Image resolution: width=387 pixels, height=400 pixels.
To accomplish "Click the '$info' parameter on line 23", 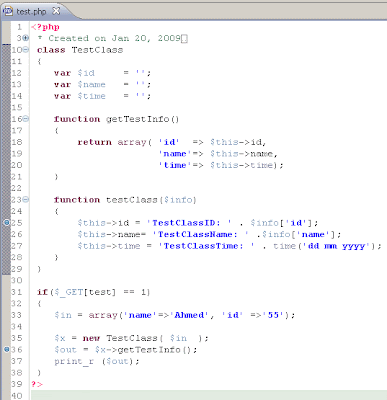I will pos(178,200).
